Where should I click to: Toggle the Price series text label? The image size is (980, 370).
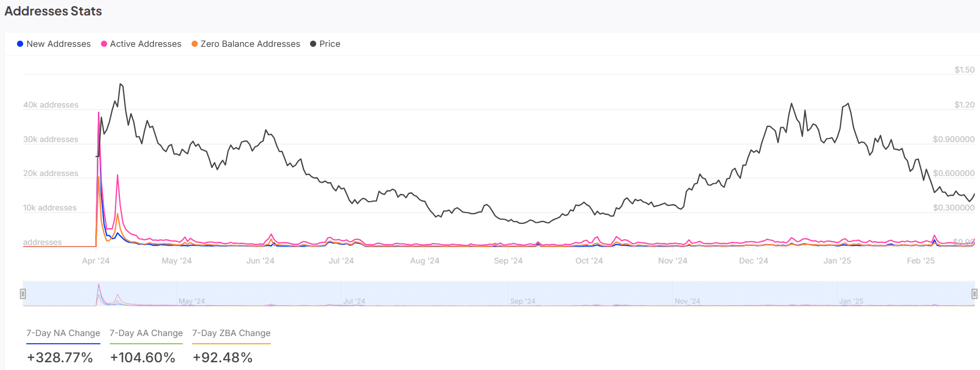click(330, 44)
